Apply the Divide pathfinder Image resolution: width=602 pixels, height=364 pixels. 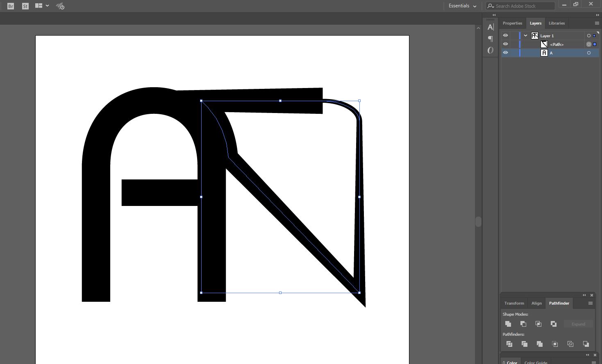(x=509, y=344)
